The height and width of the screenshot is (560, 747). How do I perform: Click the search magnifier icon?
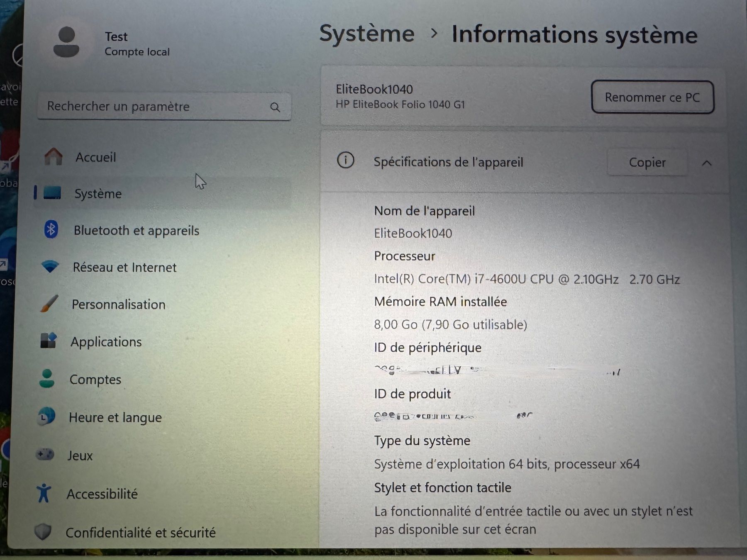pyautogui.click(x=275, y=107)
